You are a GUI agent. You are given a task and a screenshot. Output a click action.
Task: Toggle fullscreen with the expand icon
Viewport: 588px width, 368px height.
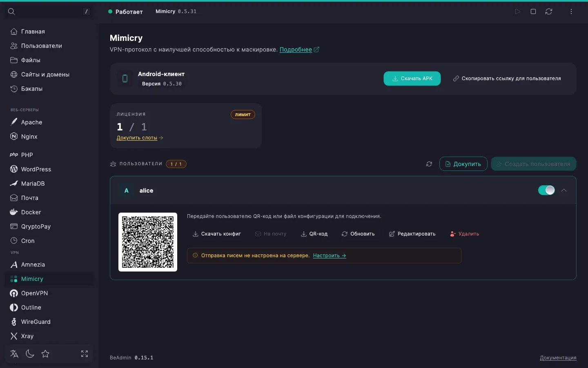85,354
